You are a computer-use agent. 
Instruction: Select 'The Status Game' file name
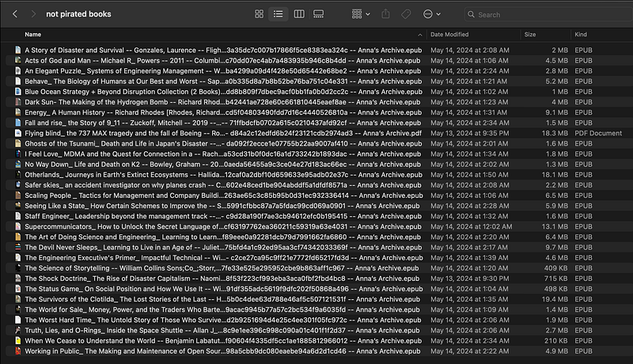[224, 289]
